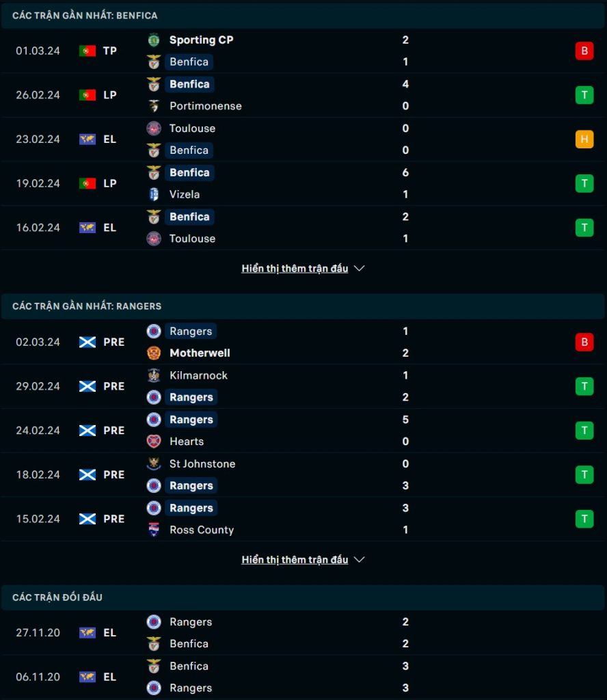Click the Scotland flag on 02.03.24 match
607x700 pixels.
pos(87,342)
